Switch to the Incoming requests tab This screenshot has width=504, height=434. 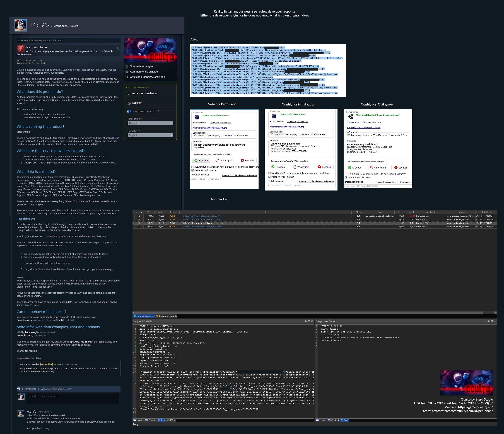coord(166,316)
